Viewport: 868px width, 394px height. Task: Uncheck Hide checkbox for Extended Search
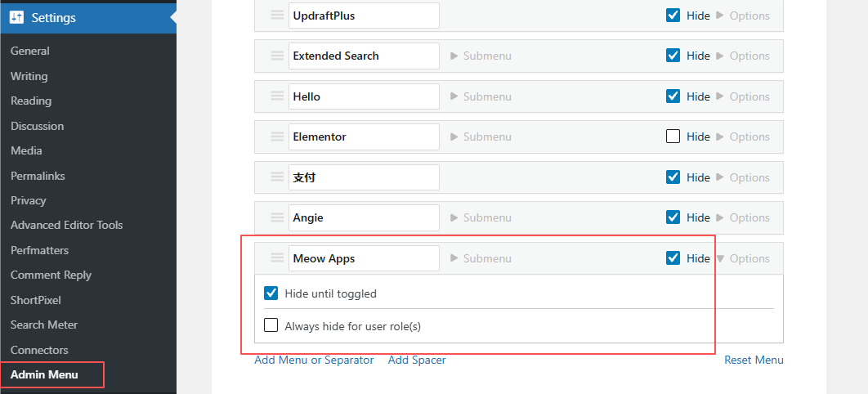pyautogui.click(x=673, y=56)
